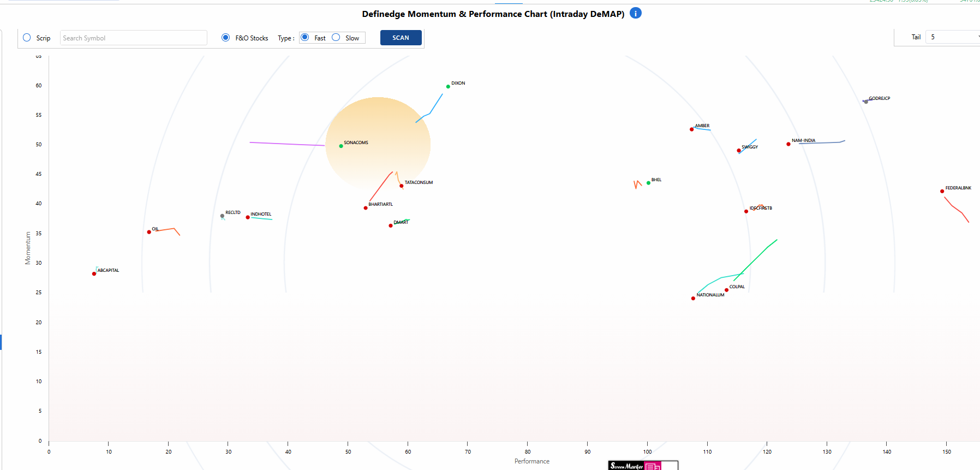Click the "Type :" label
980x470 pixels.
(286, 38)
